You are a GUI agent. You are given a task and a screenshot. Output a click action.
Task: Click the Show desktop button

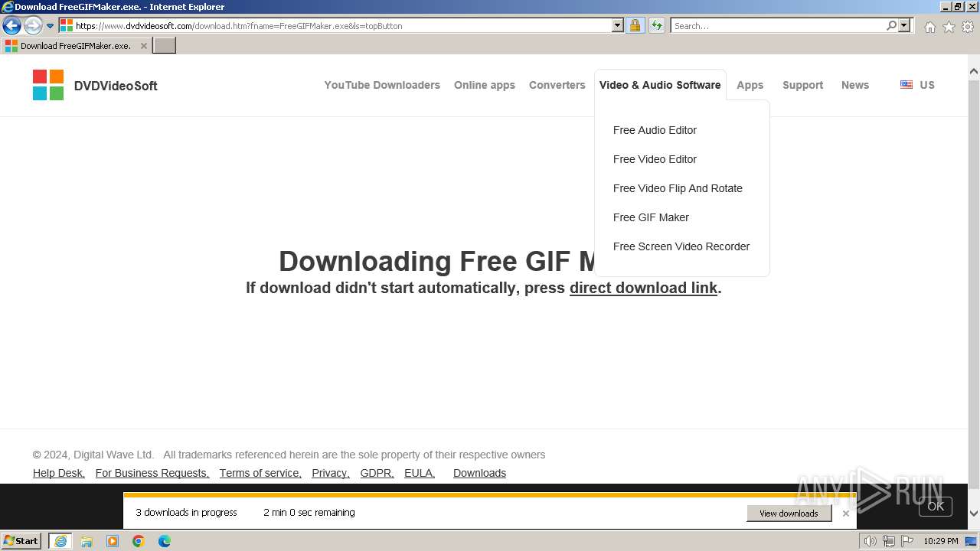tap(972, 541)
